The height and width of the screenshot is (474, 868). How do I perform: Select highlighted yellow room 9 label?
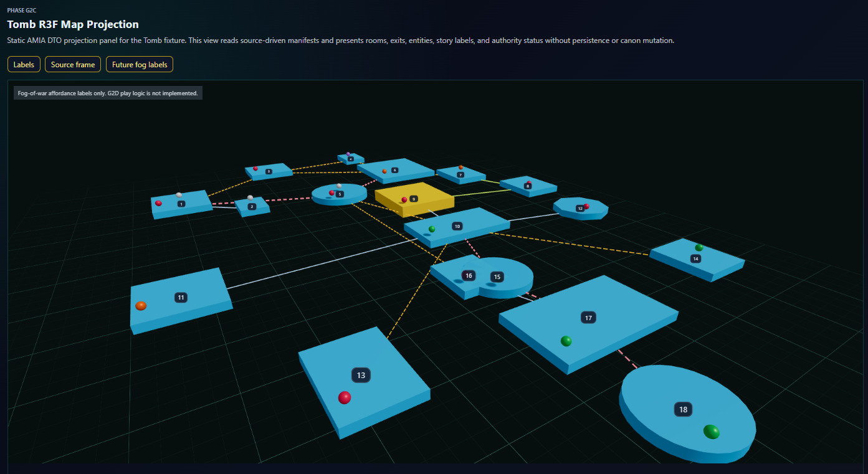414,199
